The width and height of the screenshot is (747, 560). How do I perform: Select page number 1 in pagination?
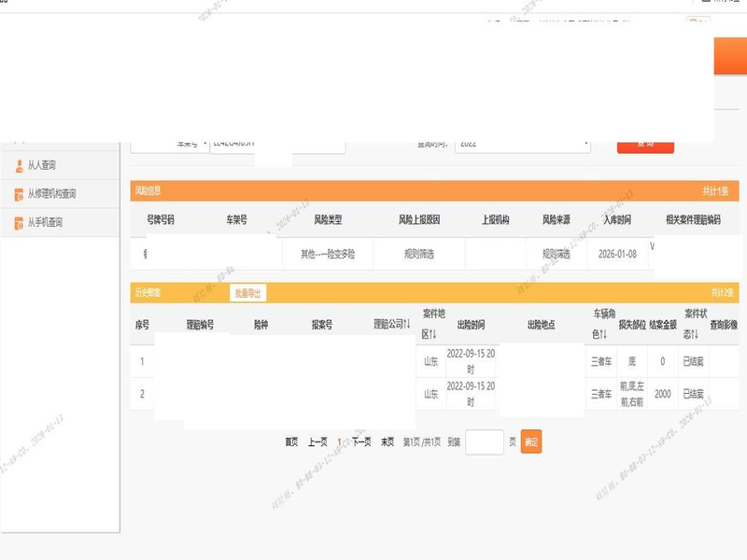pos(339,442)
